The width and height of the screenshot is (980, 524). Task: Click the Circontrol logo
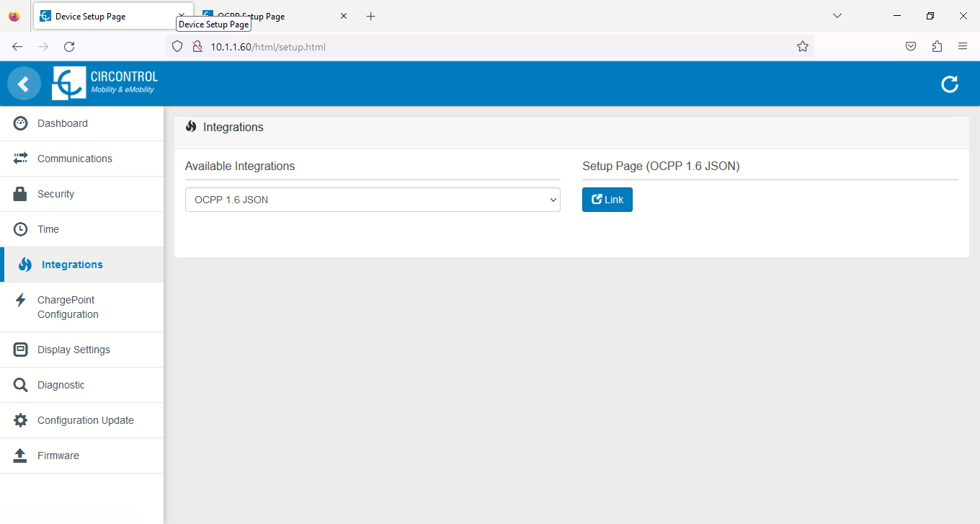[x=105, y=84]
